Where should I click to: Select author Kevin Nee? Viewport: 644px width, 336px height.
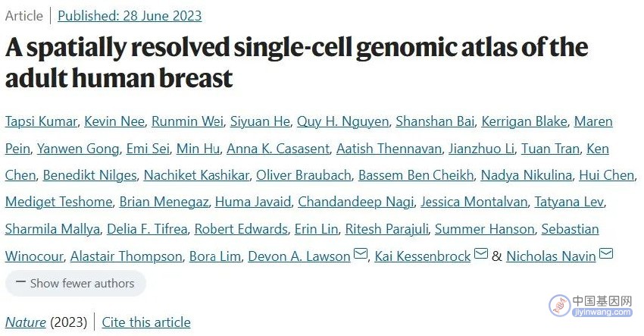(114, 121)
